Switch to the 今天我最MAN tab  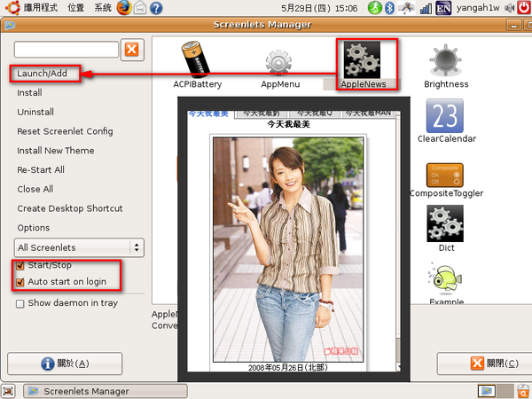pyautogui.click(x=368, y=113)
